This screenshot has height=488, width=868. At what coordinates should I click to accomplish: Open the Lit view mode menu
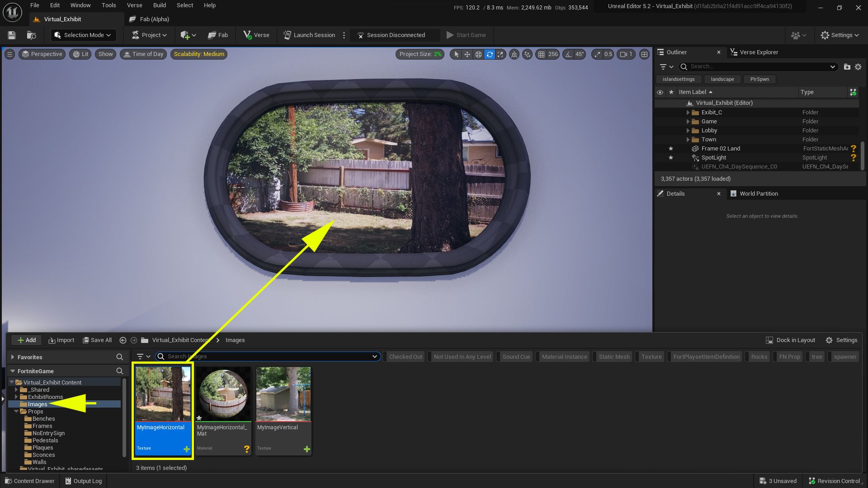coord(80,54)
